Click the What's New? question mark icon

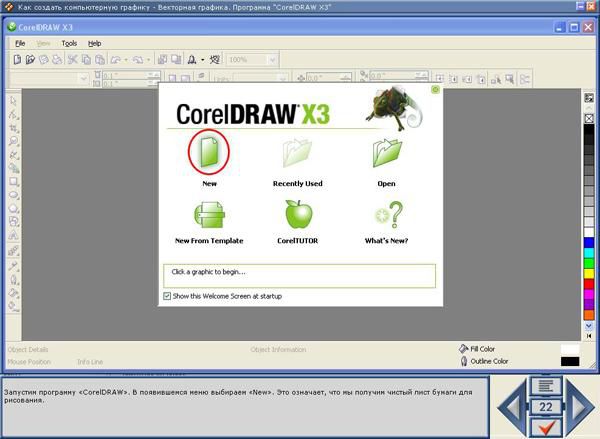tap(386, 214)
